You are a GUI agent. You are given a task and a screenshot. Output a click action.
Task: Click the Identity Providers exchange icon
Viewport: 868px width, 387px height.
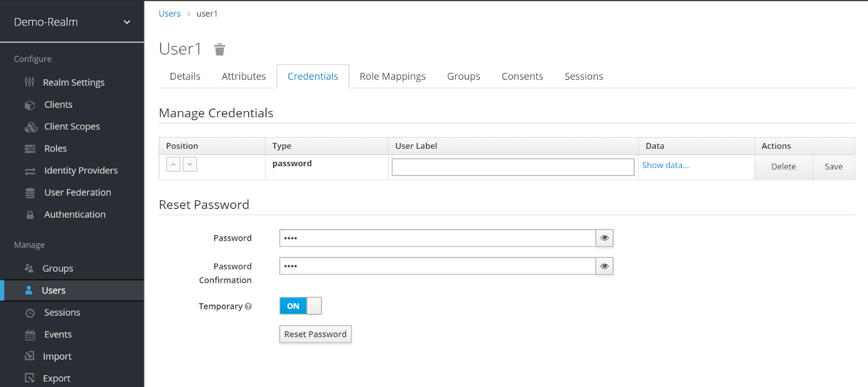point(30,171)
